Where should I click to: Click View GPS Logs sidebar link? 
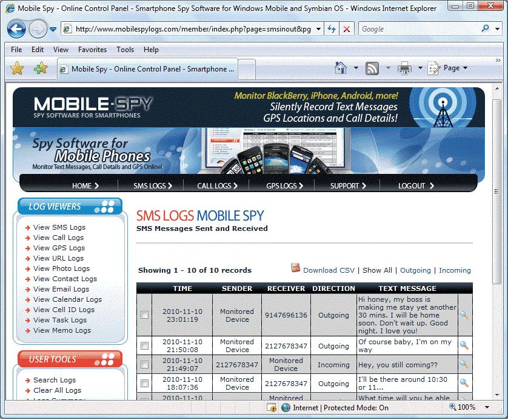click(59, 248)
